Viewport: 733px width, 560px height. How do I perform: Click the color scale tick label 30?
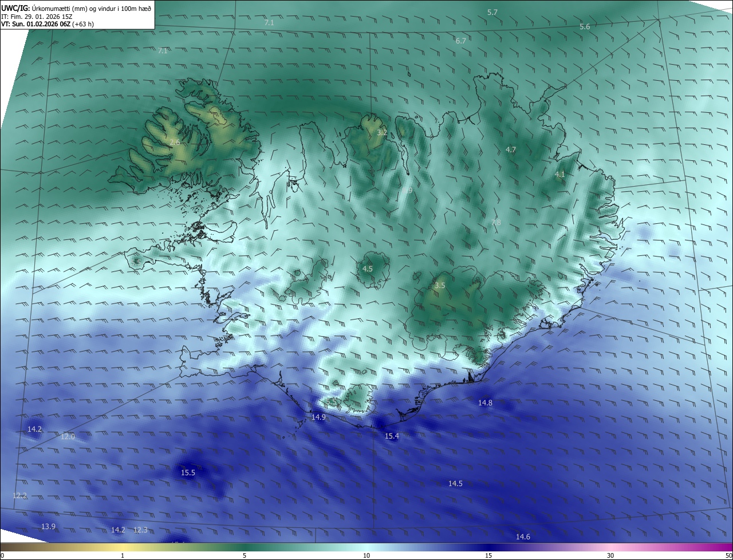(x=610, y=556)
